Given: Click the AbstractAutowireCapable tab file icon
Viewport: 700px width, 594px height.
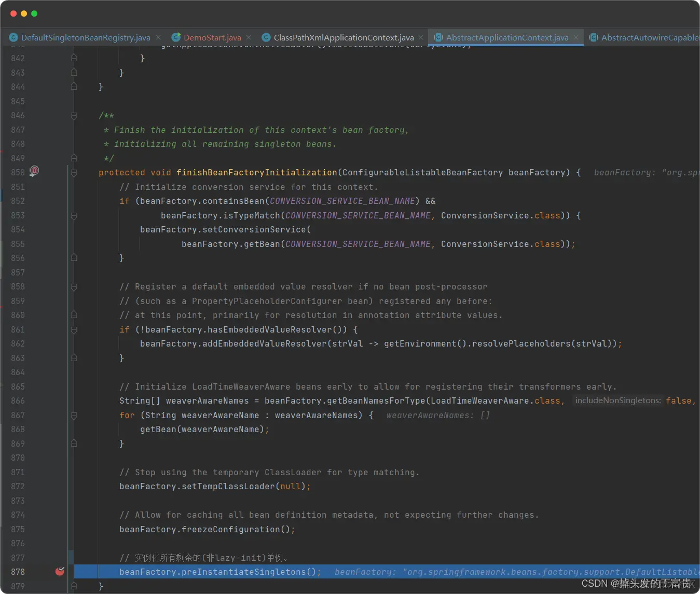Looking at the screenshot, I should pyautogui.click(x=594, y=37).
